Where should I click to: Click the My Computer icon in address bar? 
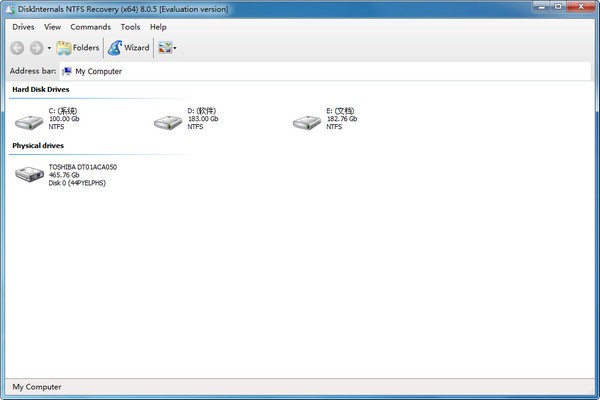[x=67, y=72]
